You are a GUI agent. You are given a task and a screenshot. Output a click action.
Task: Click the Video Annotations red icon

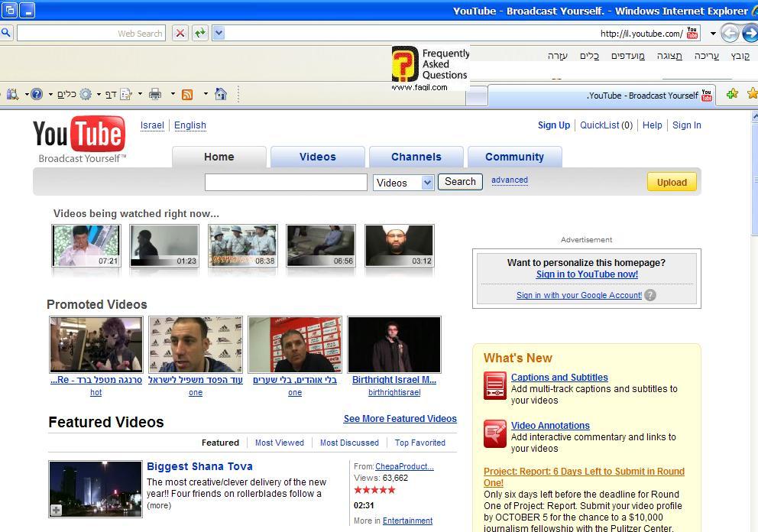coord(494,433)
